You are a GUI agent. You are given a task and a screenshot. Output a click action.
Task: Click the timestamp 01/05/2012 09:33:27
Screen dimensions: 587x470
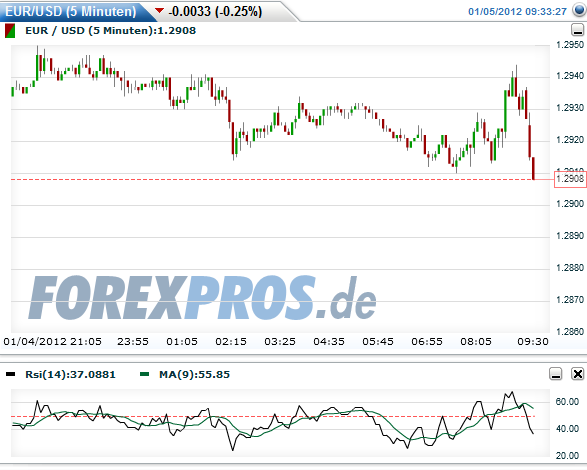[517, 12]
